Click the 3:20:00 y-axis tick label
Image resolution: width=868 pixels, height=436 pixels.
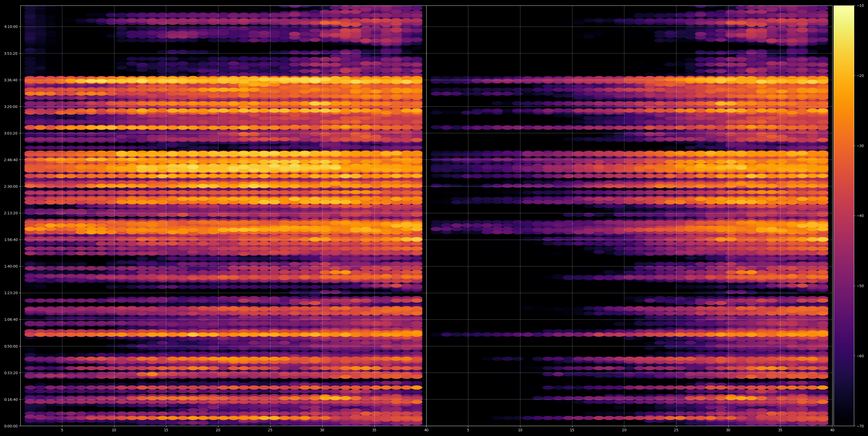(11, 106)
